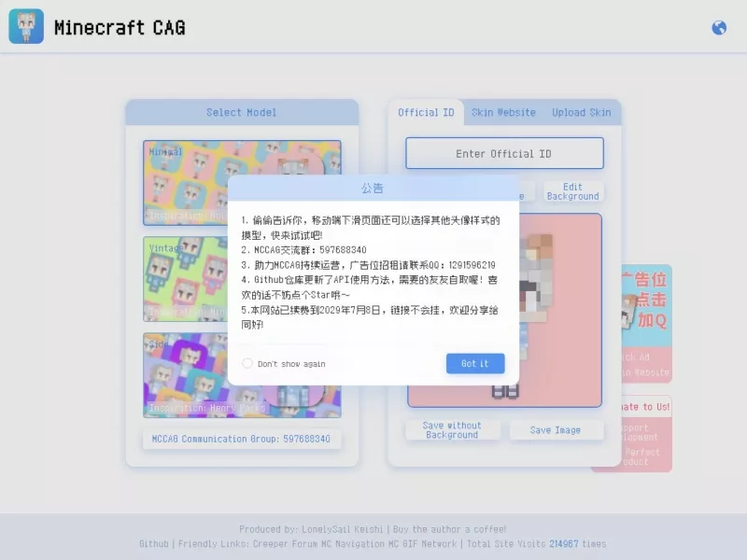Click Save without Background button
747x560 pixels.
click(x=452, y=430)
